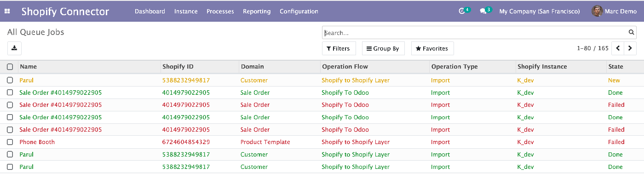Viewport: 644px width, 174px height.
Task: Click the 1-80 / 165 pager counter
Action: coord(592,48)
